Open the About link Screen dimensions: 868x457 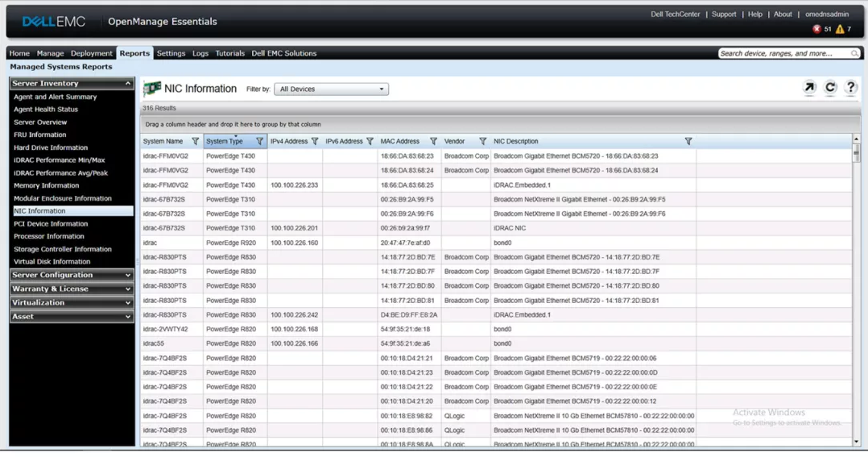tap(783, 15)
